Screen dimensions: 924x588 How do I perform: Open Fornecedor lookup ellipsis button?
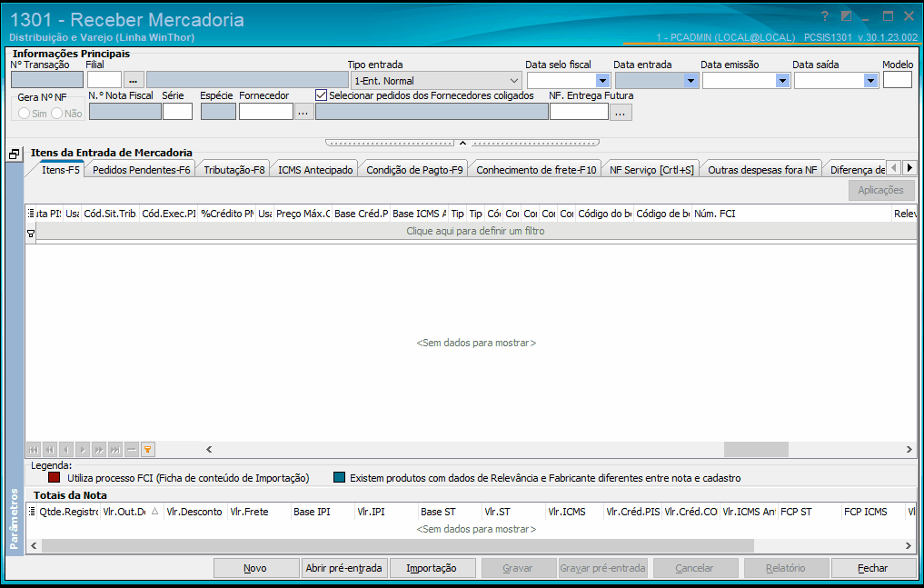click(303, 112)
